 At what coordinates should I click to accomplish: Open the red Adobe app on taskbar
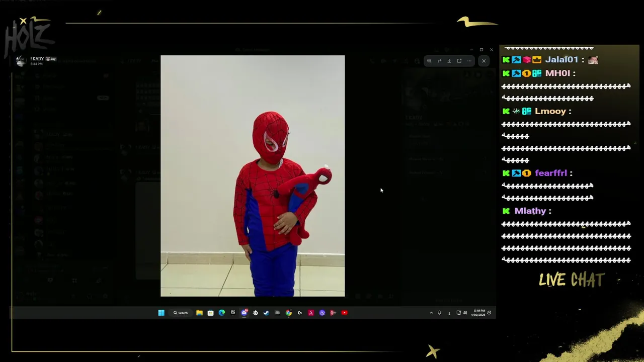tap(311, 313)
